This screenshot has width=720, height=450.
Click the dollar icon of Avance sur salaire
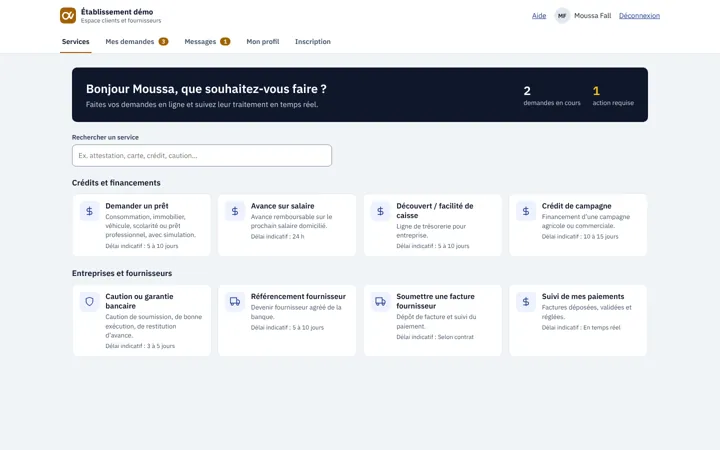tap(235, 211)
